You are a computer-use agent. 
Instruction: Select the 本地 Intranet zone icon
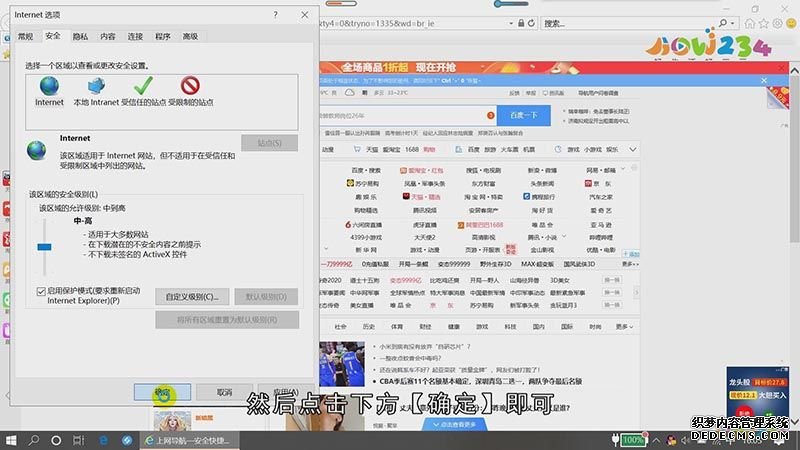click(96, 86)
